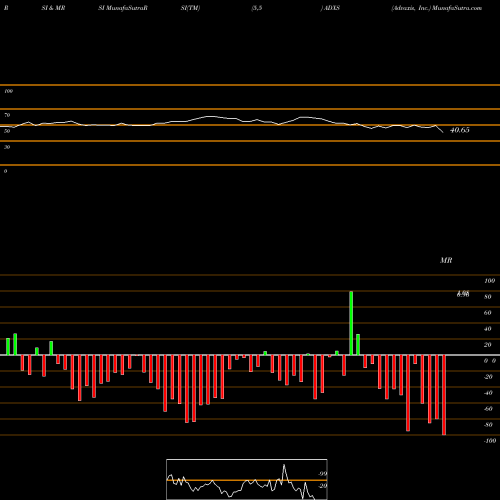Click the MR axis label 60
Viewport: 500px width, 500px height.
[x=488, y=313]
